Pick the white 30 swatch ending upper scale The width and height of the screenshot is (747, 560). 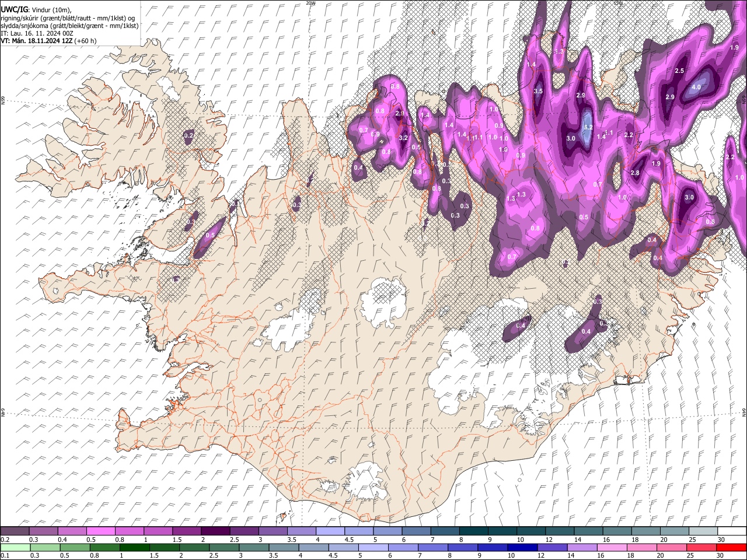(731, 531)
